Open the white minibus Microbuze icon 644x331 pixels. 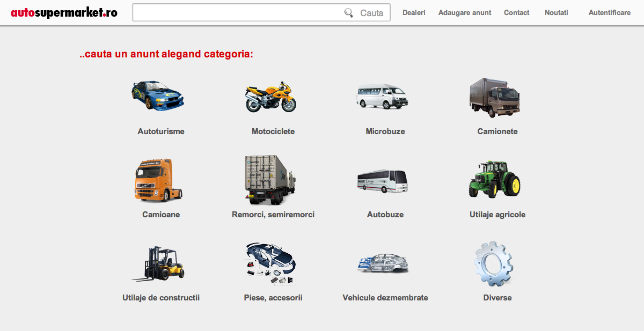click(x=383, y=97)
